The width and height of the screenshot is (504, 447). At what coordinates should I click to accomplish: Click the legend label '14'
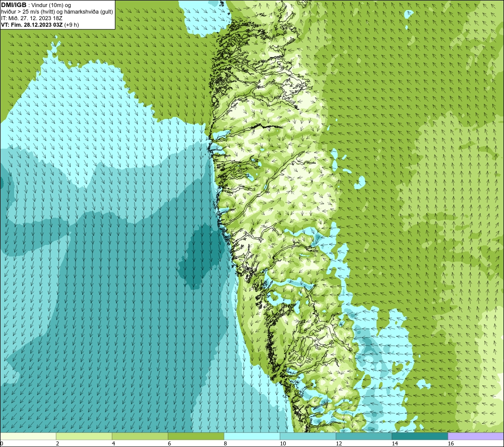click(395, 443)
